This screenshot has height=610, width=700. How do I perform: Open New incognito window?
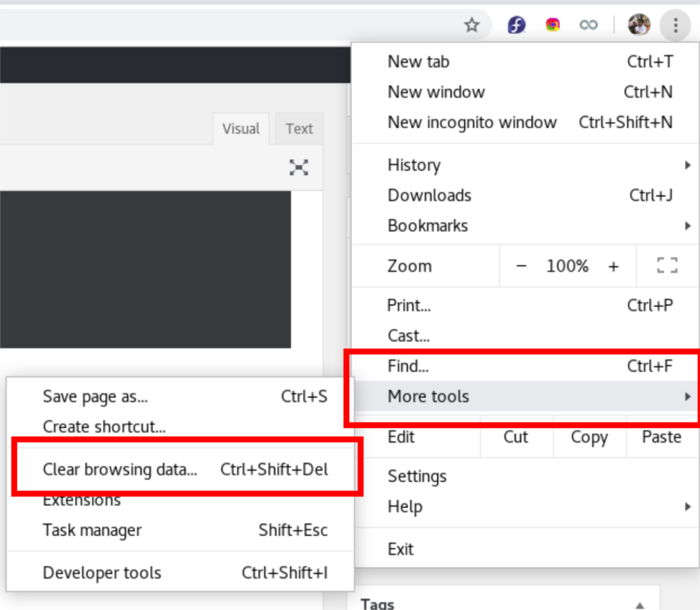(x=472, y=122)
